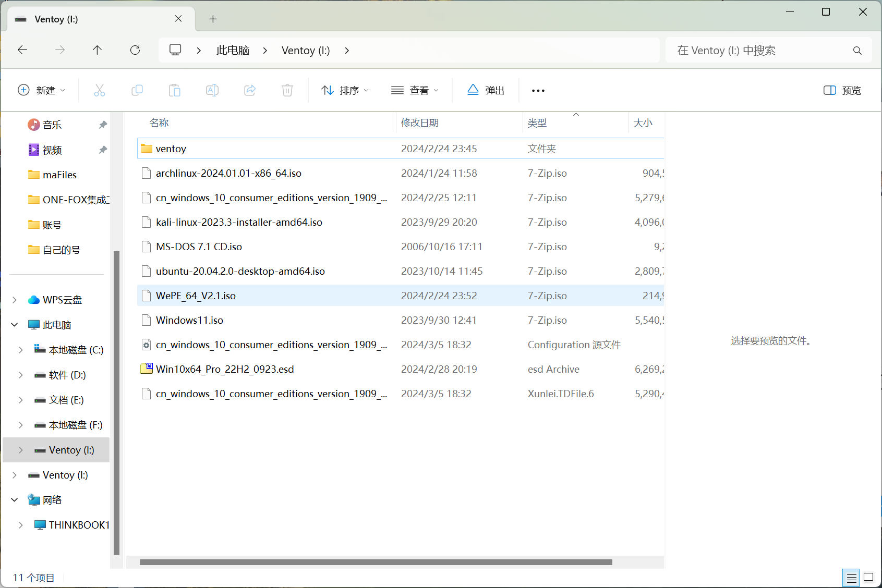Click the Copy icon in toolbar
This screenshot has height=588, width=882.
click(x=137, y=90)
